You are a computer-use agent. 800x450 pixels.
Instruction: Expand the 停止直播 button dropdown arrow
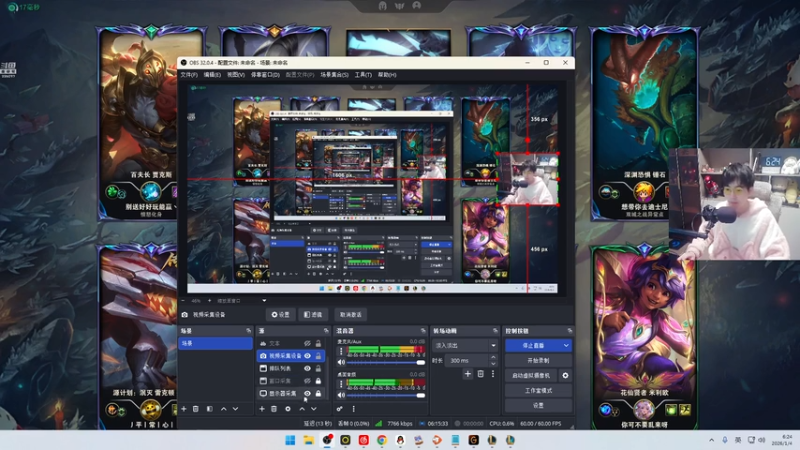(x=566, y=345)
